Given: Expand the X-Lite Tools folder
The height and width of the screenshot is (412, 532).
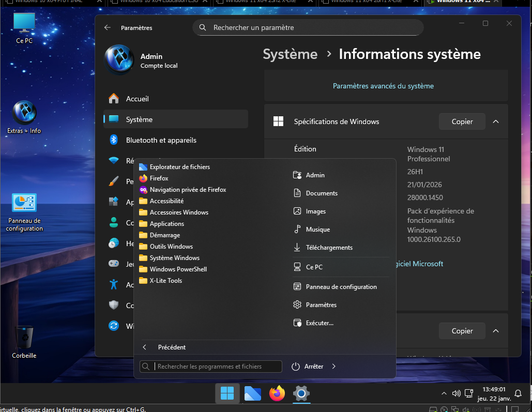Looking at the screenshot, I should (x=165, y=281).
